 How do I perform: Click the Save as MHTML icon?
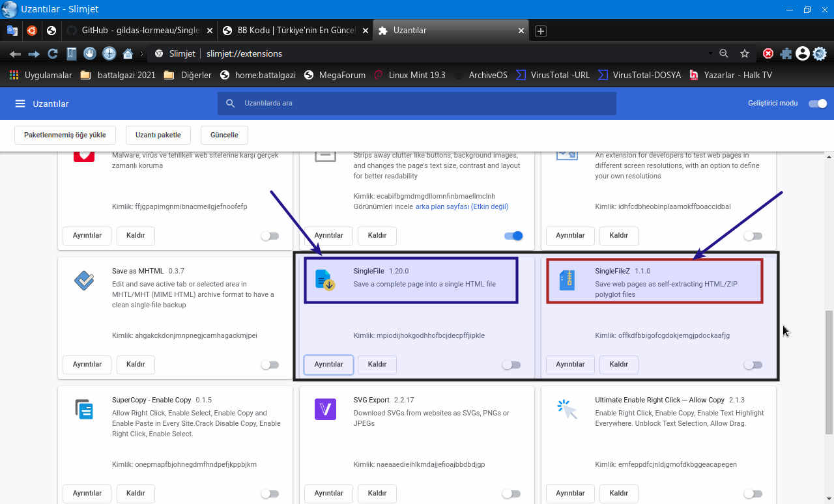click(x=84, y=280)
